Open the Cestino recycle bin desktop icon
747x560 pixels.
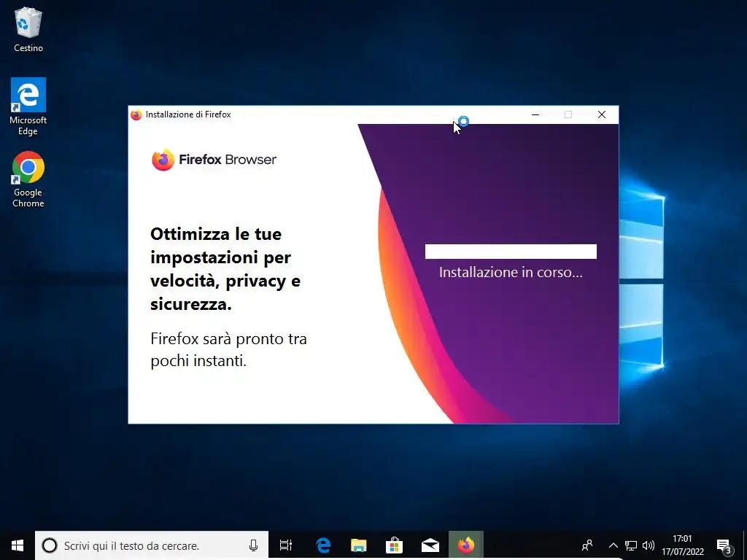[28, 29]
